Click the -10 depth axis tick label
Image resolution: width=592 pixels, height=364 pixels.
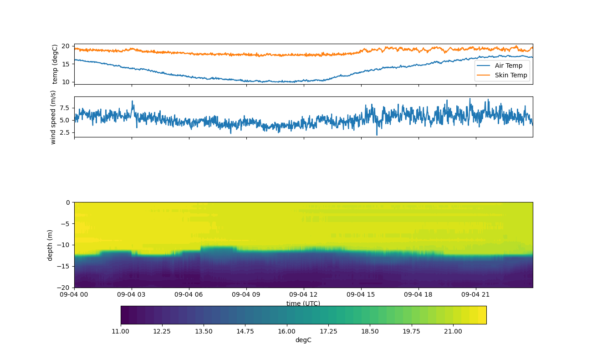pyautogui.click(x=65, y=245)
